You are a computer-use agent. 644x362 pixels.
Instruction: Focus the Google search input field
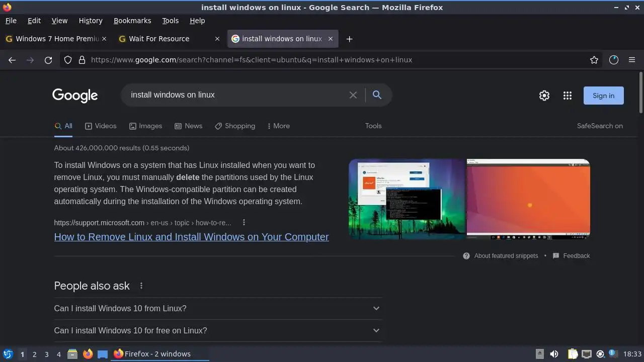236,95
